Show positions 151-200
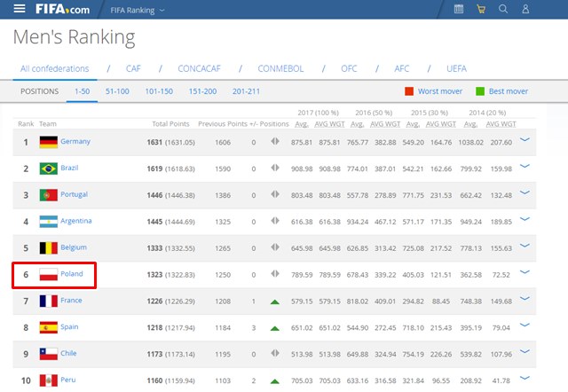Viewport: 568px width, 392px height. (202, 91)
